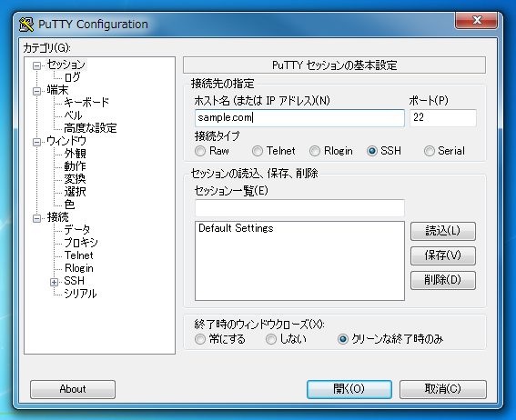The height and width of the screenshot is (420, 516).
Task: Select Rlogin connection type radio
Action: tap(315, 151)
